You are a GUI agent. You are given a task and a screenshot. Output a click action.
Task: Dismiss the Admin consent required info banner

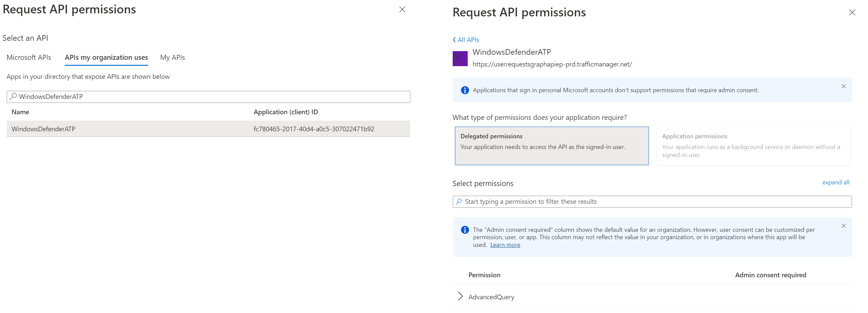[x=843, y=226]
